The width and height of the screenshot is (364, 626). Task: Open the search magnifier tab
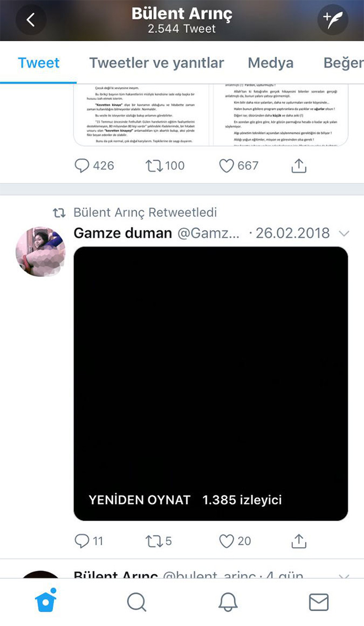[x=136, y=602]
